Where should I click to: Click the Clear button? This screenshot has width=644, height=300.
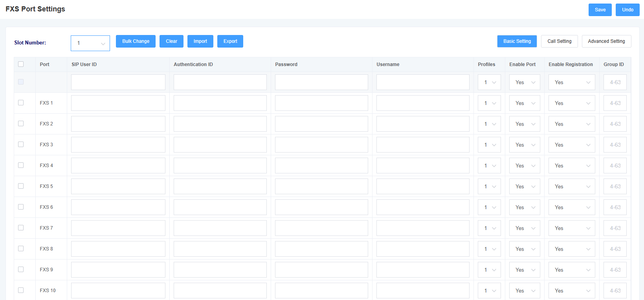(171, 41)
